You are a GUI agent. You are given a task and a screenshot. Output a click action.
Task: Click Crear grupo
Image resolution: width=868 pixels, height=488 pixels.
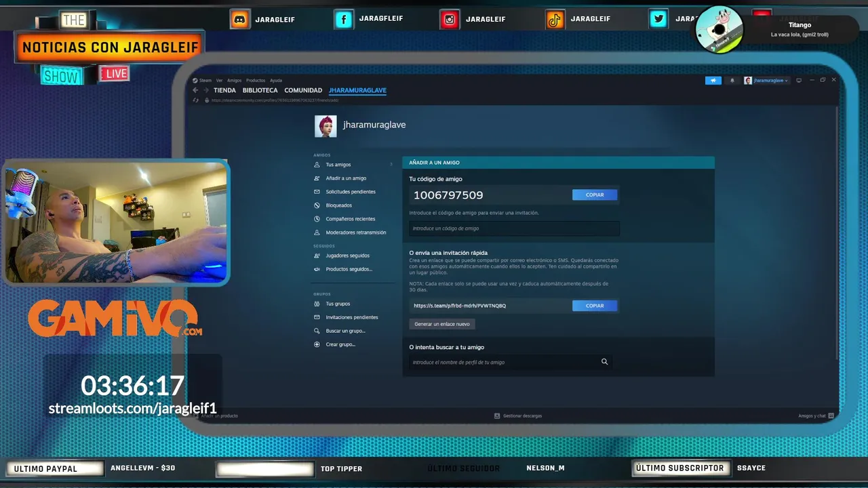click(340, 344)
